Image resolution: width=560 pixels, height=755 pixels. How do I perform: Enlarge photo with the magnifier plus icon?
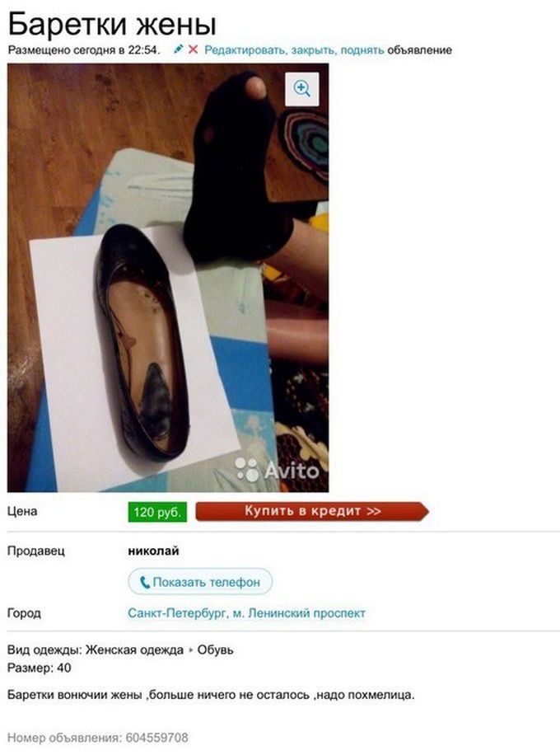coord(302,89)
